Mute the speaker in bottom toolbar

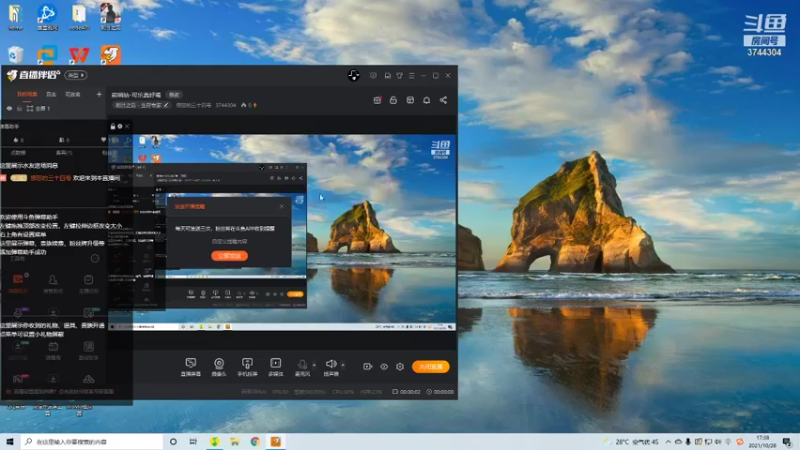point(331,366)
